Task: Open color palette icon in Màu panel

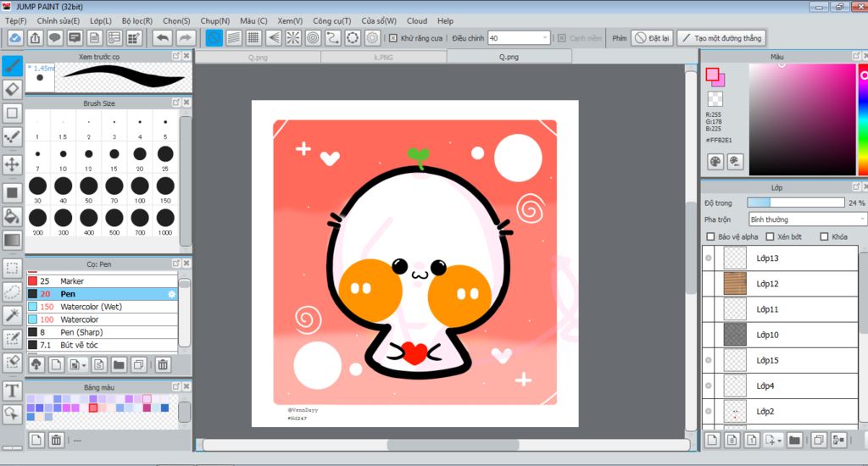Action: (x=715, y=162)
